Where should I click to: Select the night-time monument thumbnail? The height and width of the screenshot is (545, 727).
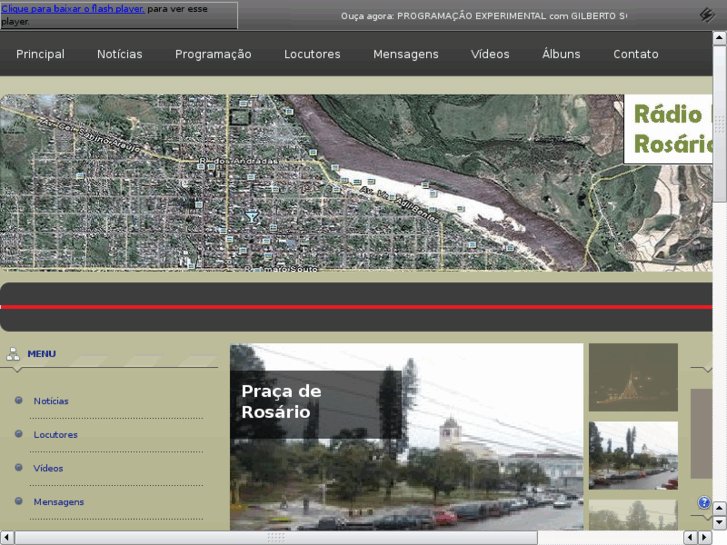pyautogui.click(x=633, y=377)
